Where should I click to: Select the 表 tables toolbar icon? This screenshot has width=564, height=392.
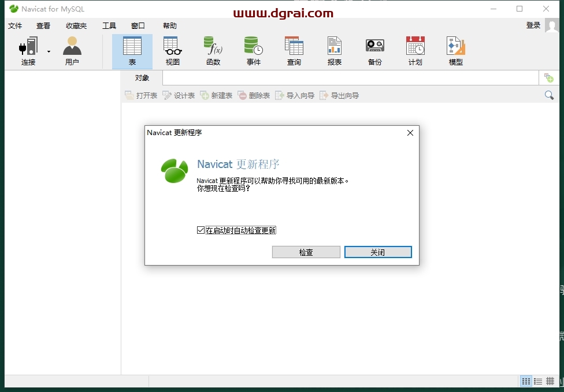tap(132, 51)
